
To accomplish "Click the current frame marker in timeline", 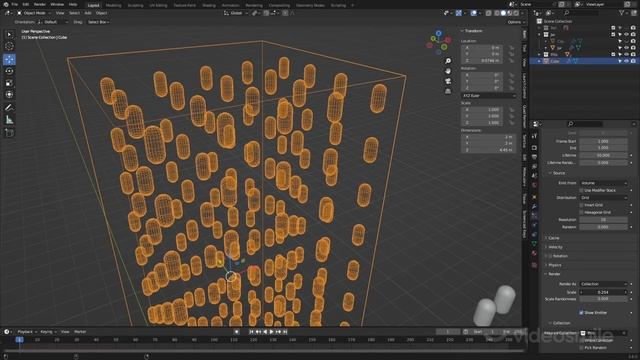I will pyautogui.click(x=19, y=340).
